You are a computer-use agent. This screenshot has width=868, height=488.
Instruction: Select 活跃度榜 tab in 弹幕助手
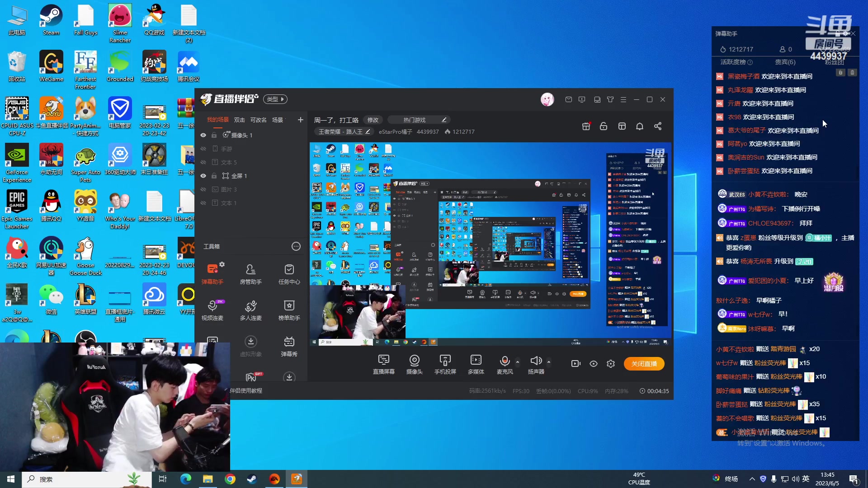pos(736,62)
